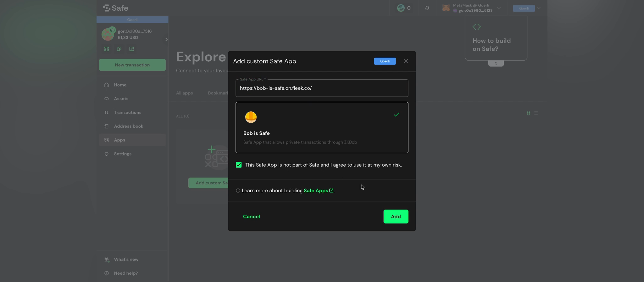Click the info icon beside Learn more
644x282 pixels.
(x=238, y=191)
